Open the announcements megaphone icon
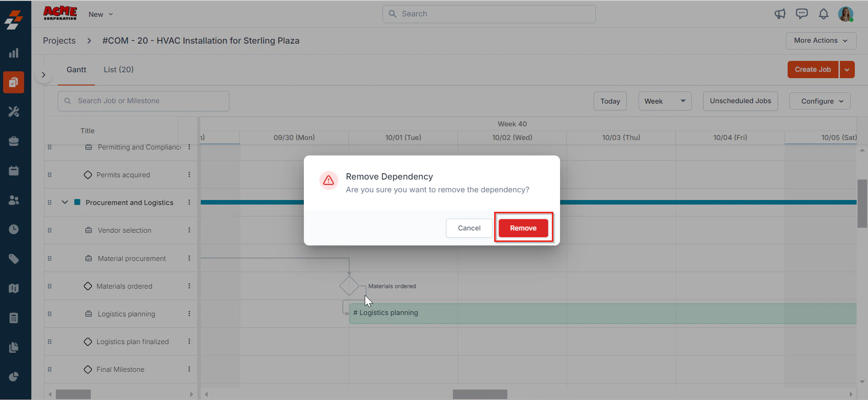Image resolution: width=868 pixels, height=400 pixels. point(780,14)
